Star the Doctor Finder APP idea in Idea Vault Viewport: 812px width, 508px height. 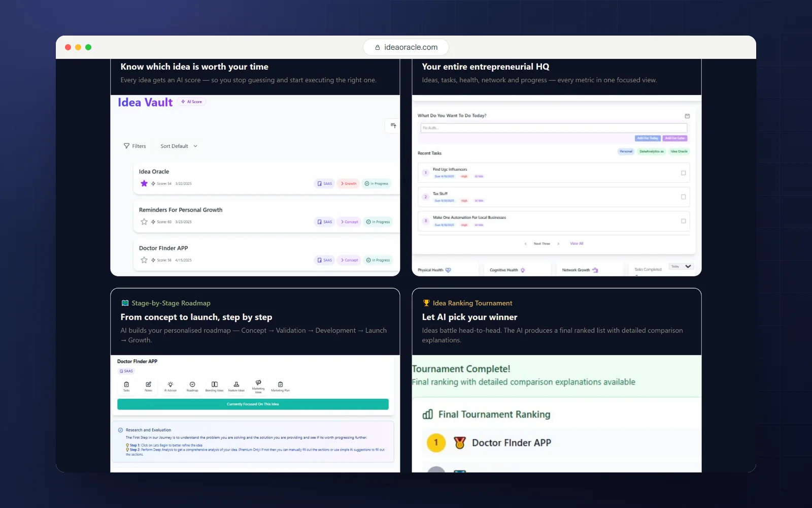coord(144,260)
